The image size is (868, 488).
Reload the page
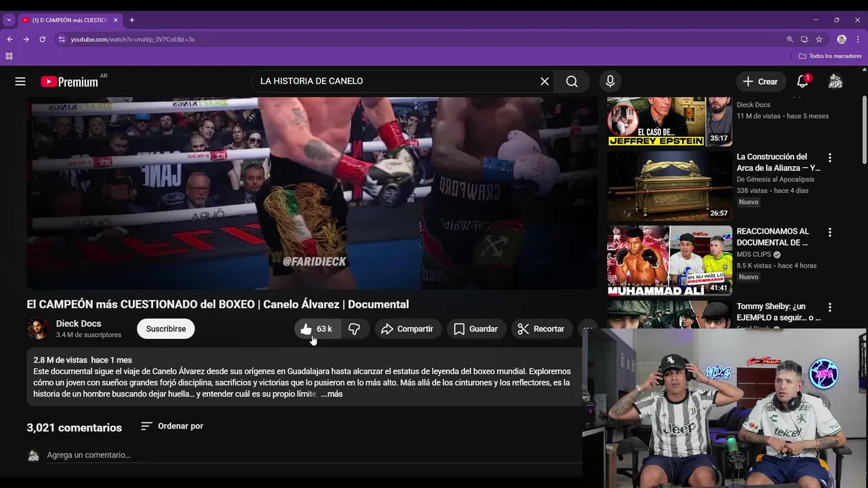(x=42, y=39)
